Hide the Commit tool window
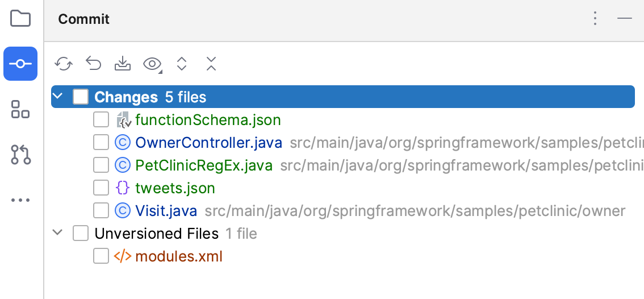 pyautogui.click(x=625, y=19)
